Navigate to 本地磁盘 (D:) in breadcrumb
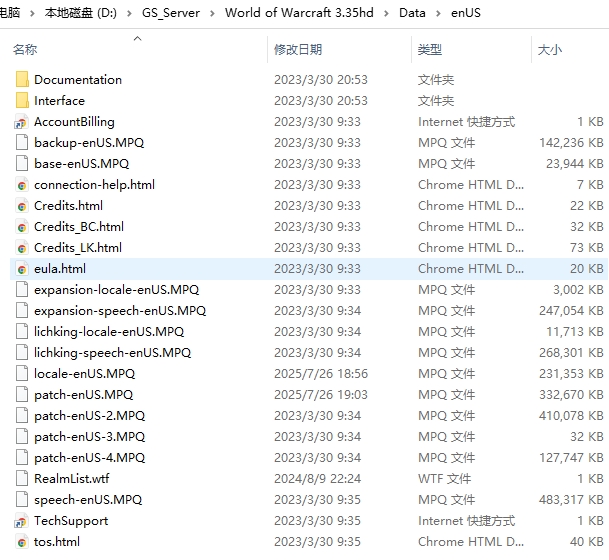Viewport: 609px width, 560px height. [x=81, y=13]
